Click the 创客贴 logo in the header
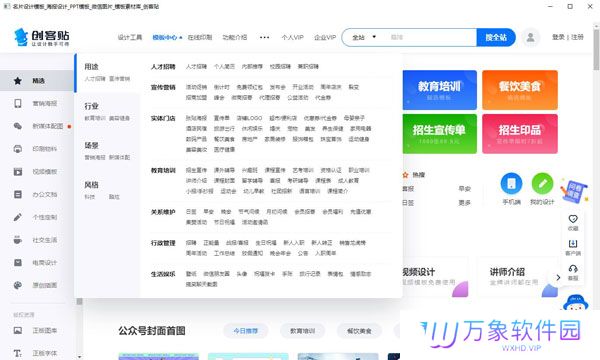This screenshot has width=600, height=360. point(42,37)
